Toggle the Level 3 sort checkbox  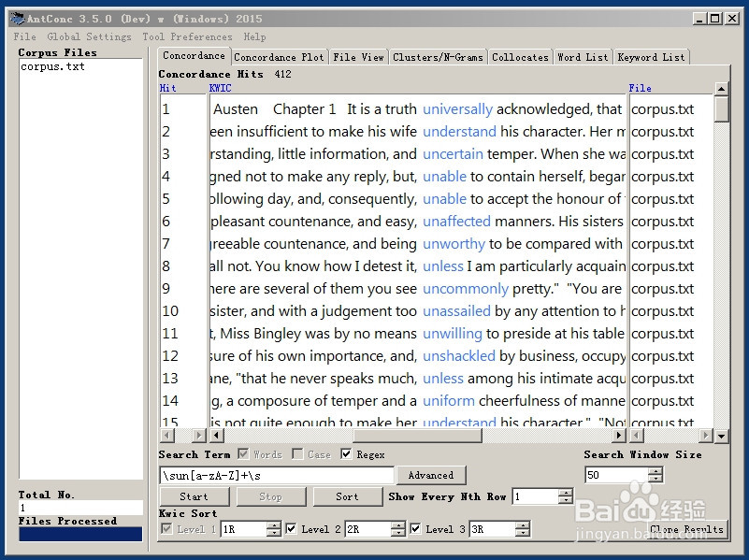pyautogui.click(x=415, y=529)
